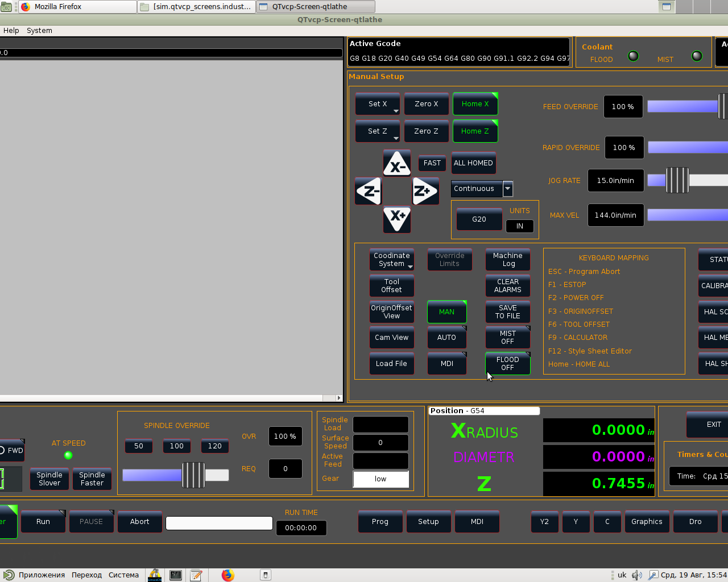Screen dimensions: 728x582
Task: Click Spindle Slover button
Action: tap(49, 479)
